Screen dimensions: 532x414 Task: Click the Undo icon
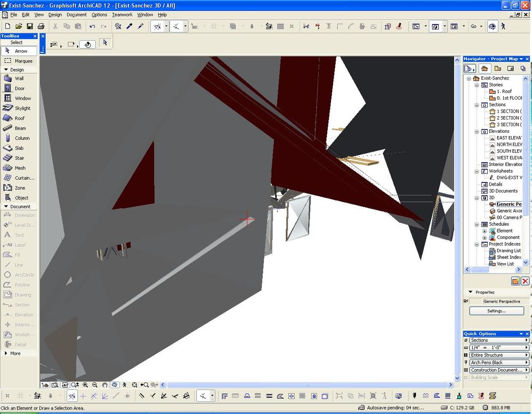tap(92, 26)
